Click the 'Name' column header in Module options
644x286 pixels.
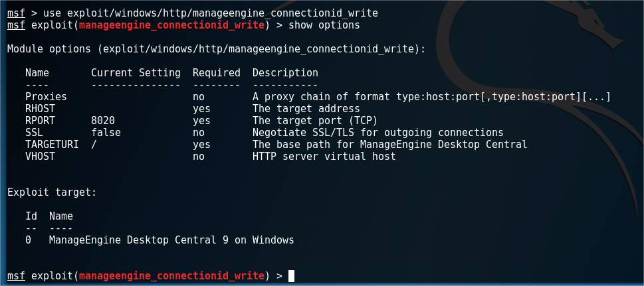tap(37, 73)
